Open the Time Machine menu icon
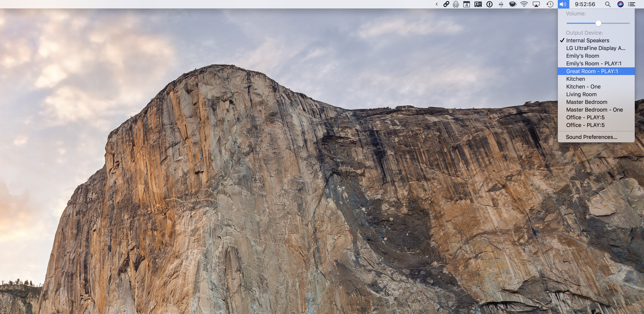Viewport: 644px width, 314px height. point(550,4)
